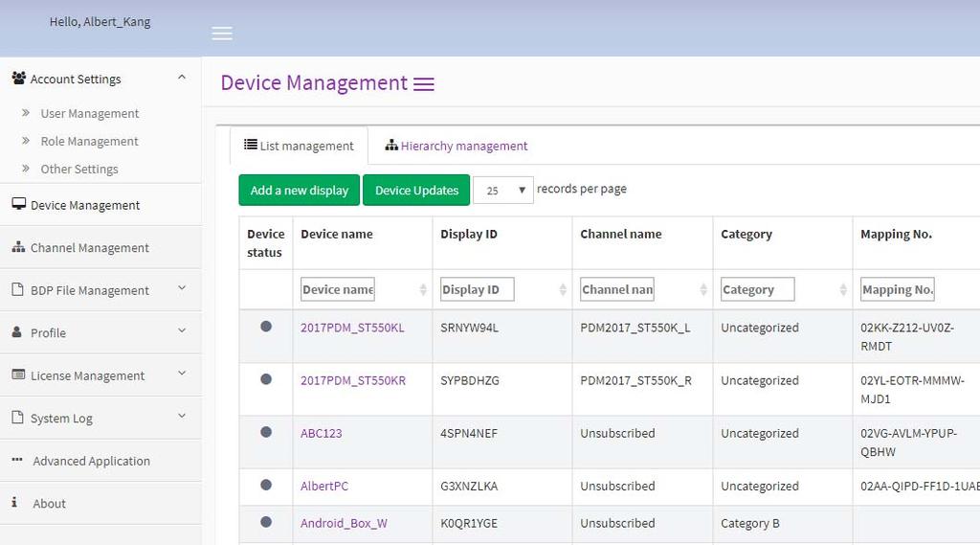
Task: Focus the Channel name filter field
Action: pyautogui.click(x=617, y=289)
